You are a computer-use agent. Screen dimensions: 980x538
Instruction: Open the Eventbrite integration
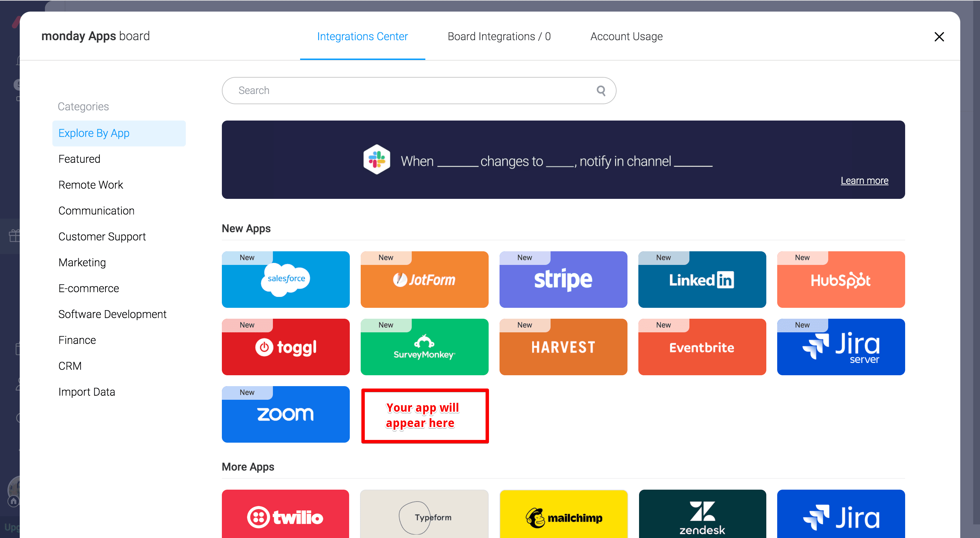pos(702,347)
